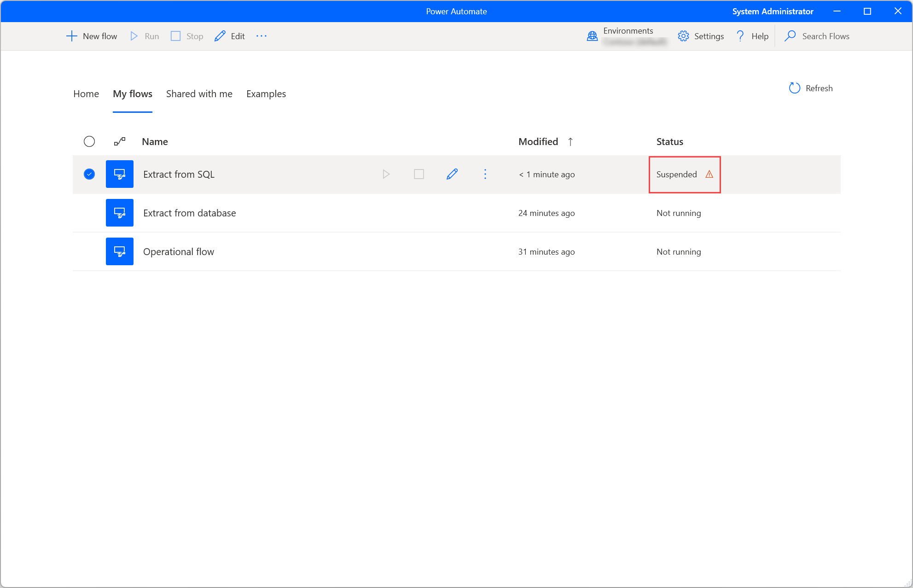Switch to the Examples tab
This screenshot has width=913, height=588.
click(x=266, y=93)
